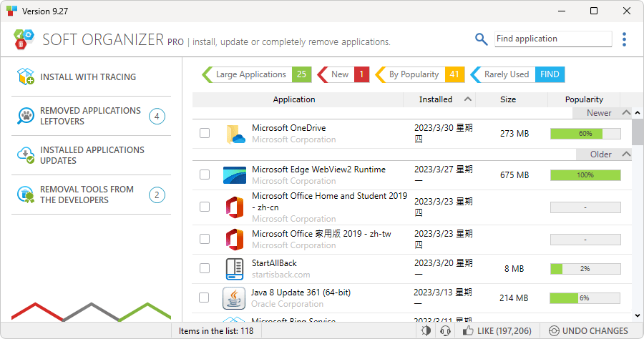Click the blue FIND button
644x339 pixels.
click(550, 74)
